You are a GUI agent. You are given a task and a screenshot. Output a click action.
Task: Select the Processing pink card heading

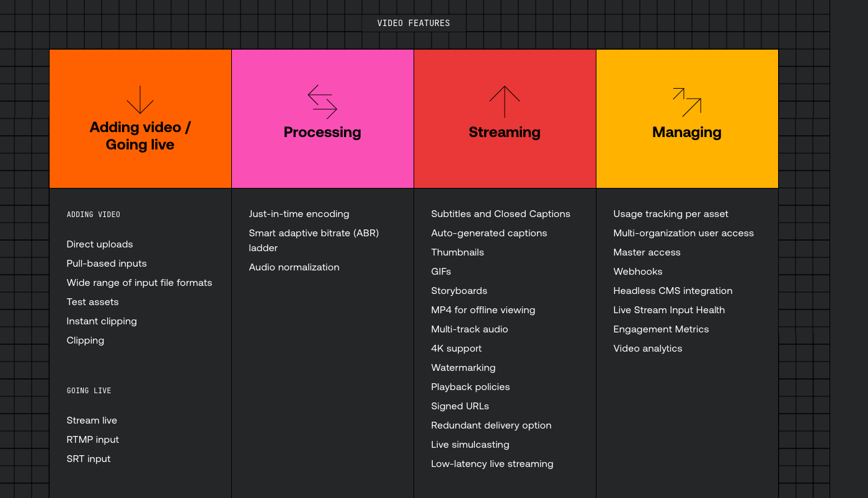[322, 132]
